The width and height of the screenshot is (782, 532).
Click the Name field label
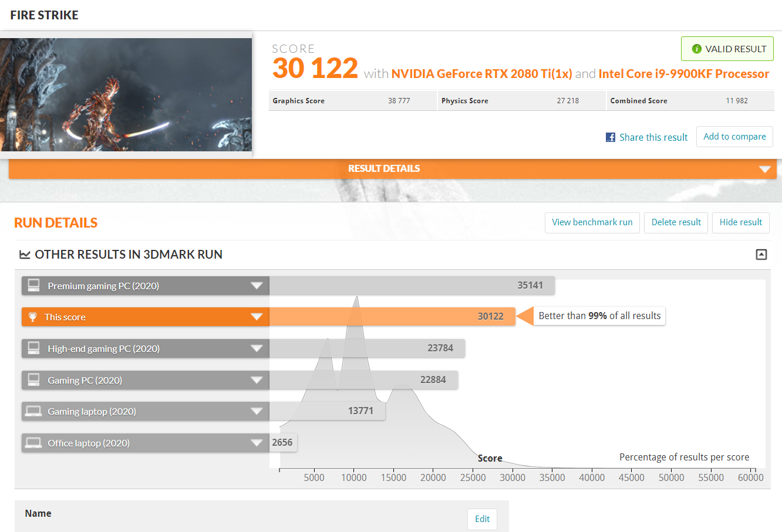coord(38,513)
